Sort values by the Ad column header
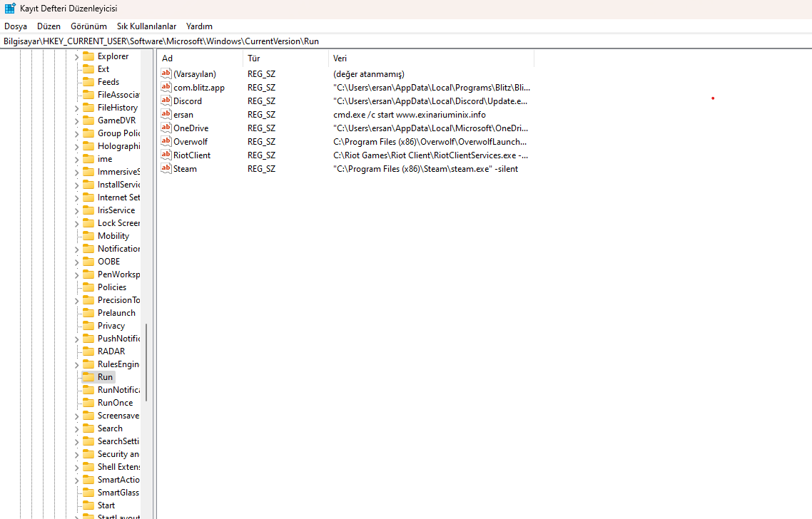 (200, 58)
